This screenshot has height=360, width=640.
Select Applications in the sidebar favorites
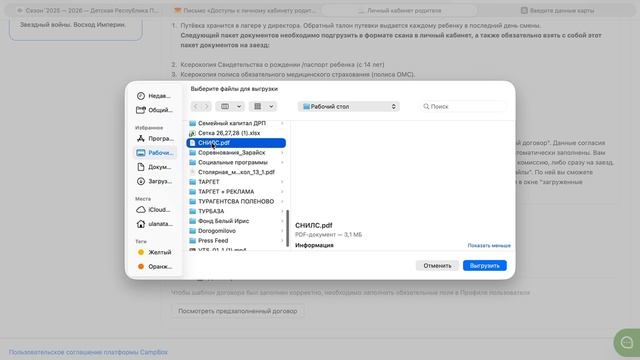point(154,138)
